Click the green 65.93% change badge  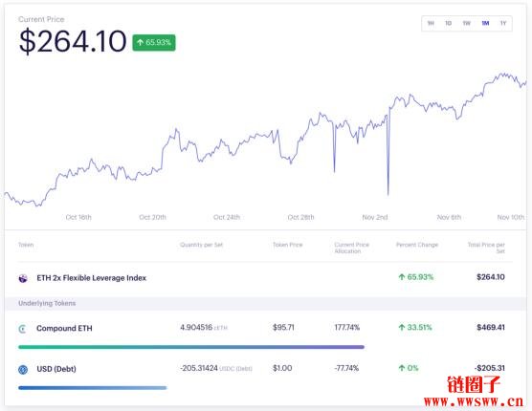(x=154, y=43)
